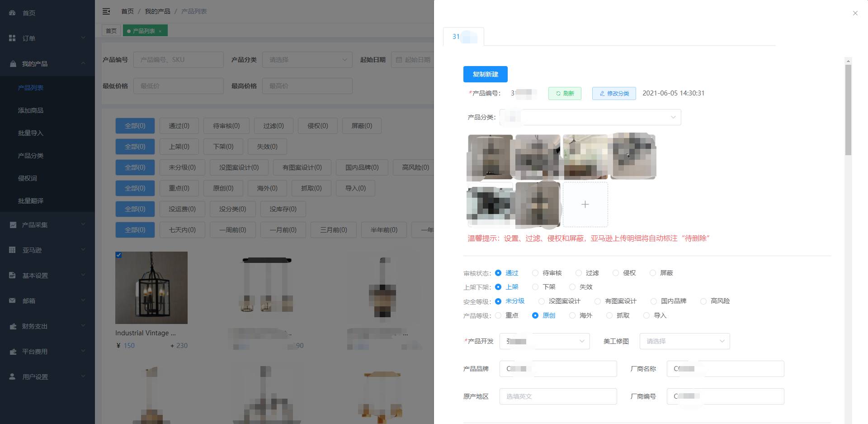Click the 复制新建 button
868x424 pixels.
click(x=485, y=74)
